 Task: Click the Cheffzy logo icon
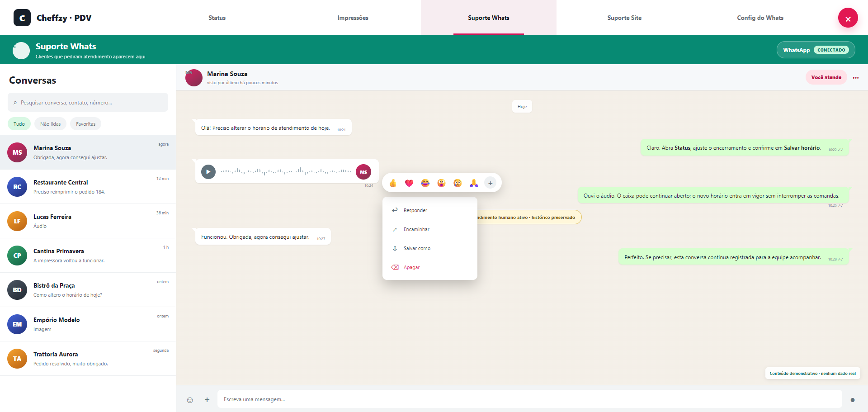point(22,18)
